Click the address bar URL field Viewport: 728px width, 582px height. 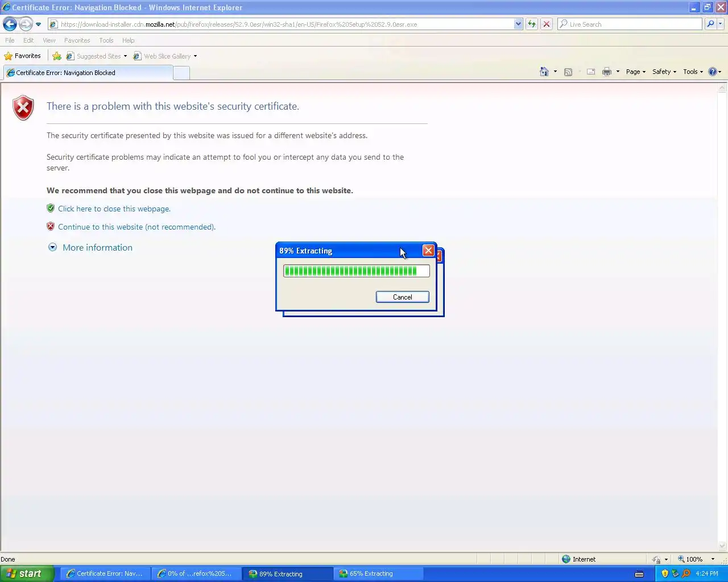[x=282, y=24]
